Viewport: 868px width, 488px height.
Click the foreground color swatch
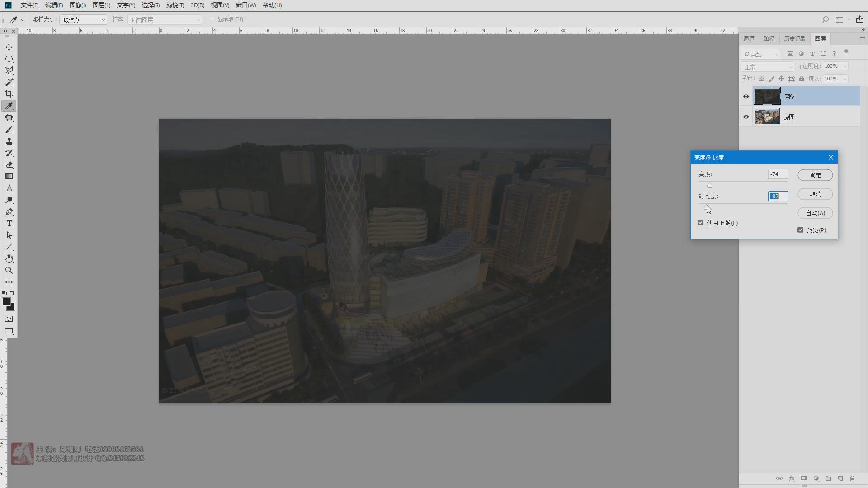pos(6,302)
